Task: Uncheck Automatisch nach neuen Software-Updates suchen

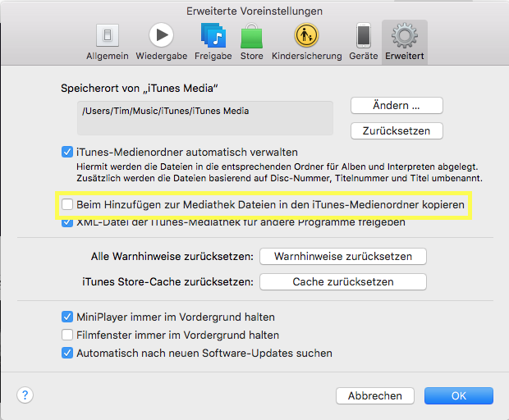Action: tap(66, 353)
